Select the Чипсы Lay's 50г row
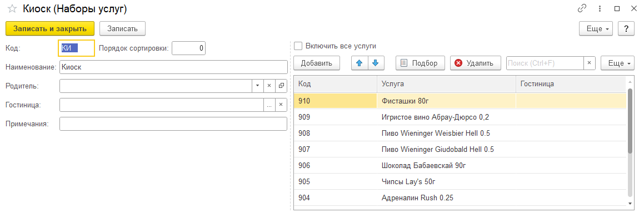The height and width of the screenshot is (217, 644). tap(461, 181)
